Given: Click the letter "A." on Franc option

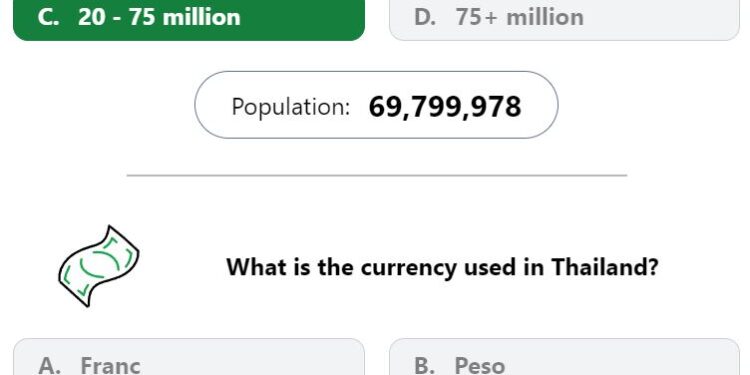Looking at the screenshot, I should (49, 366).
